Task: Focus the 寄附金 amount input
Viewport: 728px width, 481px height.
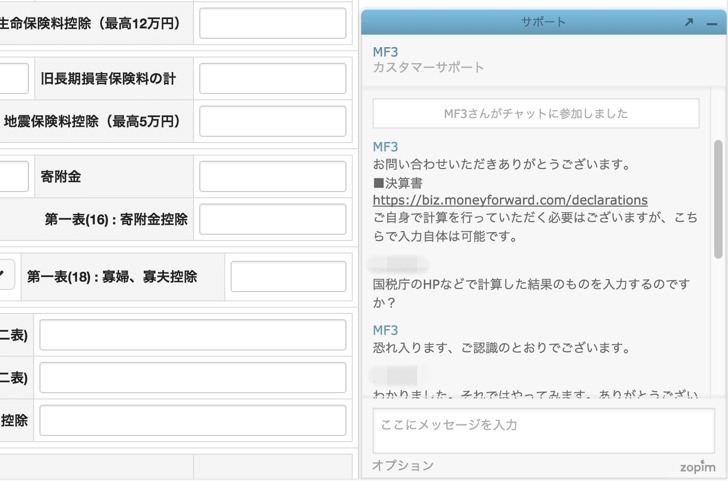Action: click(x=273, y=176)
